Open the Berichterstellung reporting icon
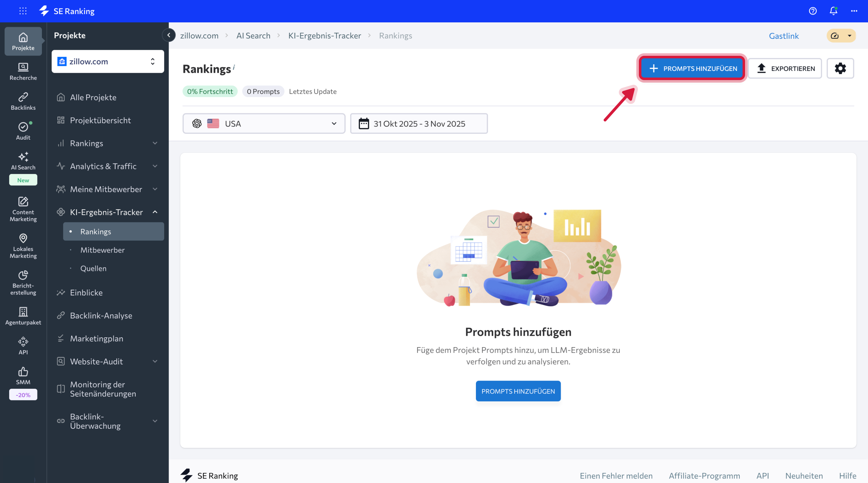Viewport: 868px width, 483px height. (23, 282)
